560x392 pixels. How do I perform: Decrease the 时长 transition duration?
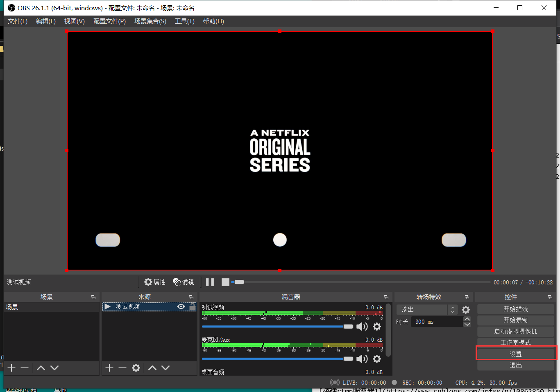pyautogui.click(x=467, y=324)
